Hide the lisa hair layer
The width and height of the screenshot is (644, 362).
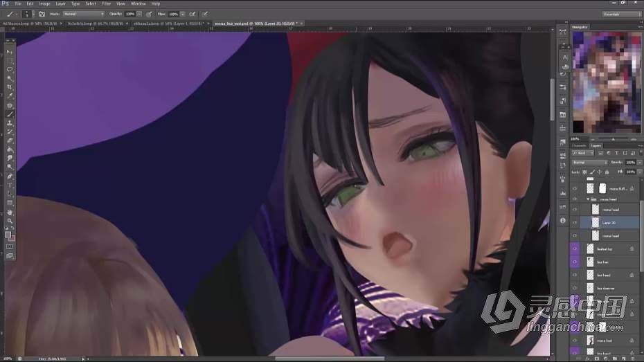tap(574, 262)
